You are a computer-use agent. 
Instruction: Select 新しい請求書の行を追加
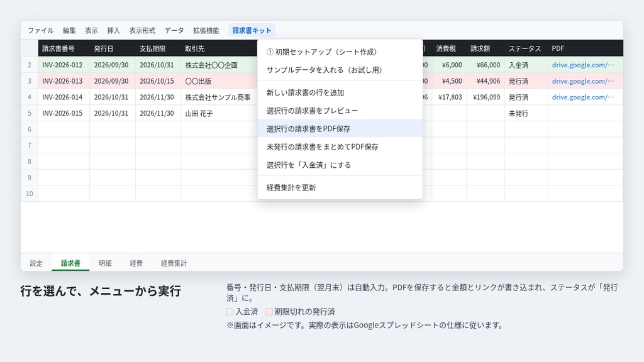[x=340, y=93]
